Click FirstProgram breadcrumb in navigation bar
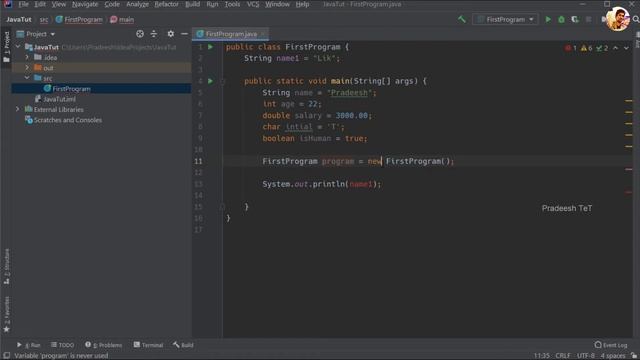 click(x=79, y=20)
